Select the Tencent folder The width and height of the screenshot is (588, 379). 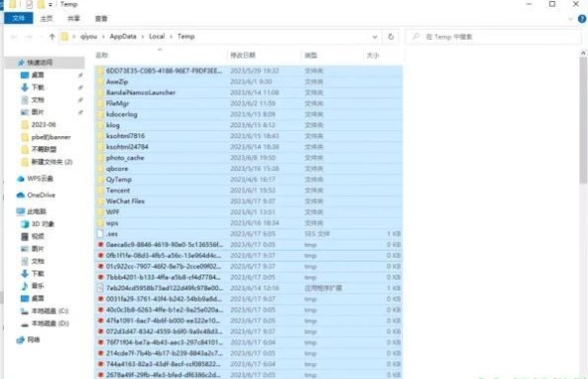click(249, 190)
